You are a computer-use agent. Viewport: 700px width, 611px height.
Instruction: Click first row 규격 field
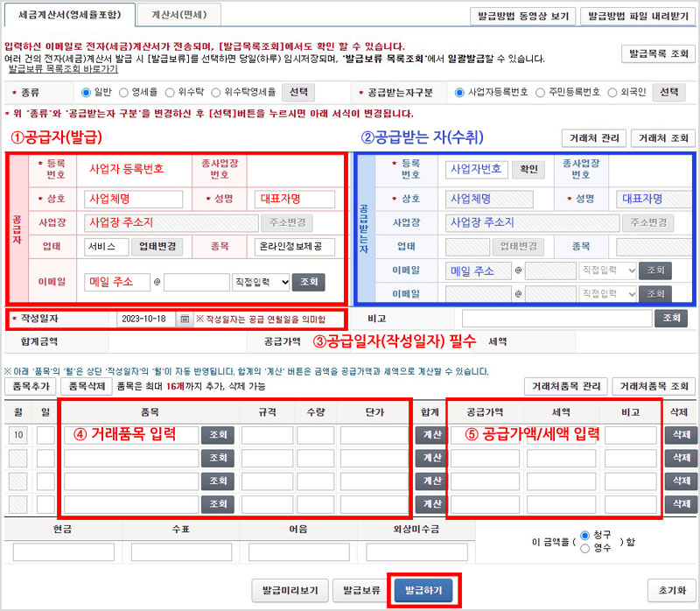(x=268, y=435)
